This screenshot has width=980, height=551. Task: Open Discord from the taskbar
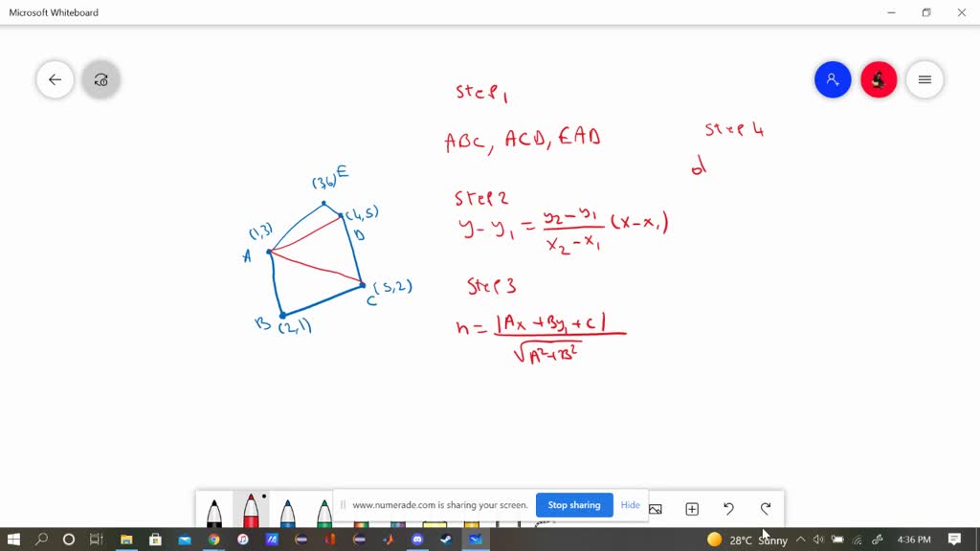(416, 540)
